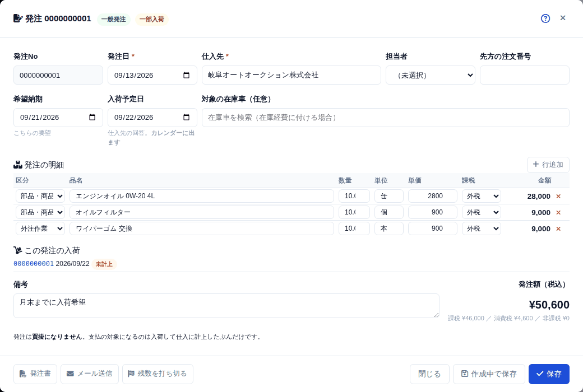Grab the 備考 textarea resize handle
583x392 pixels.
[436, 315]
